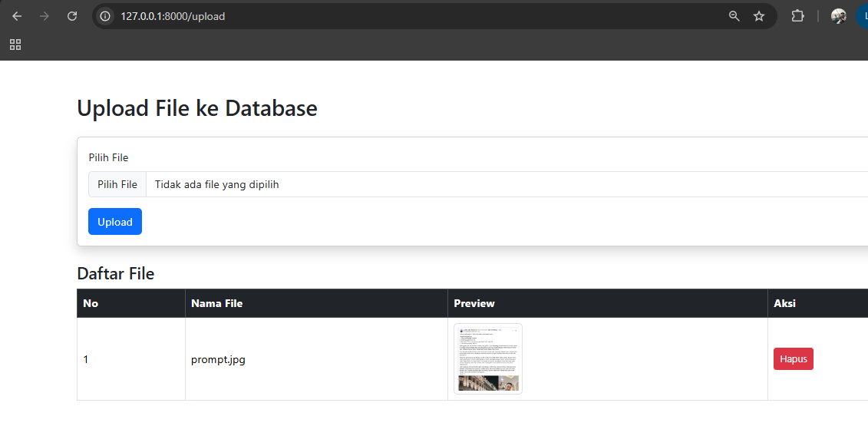Click the blue Upload button
Viewport: 868px width, 426px height.
[115, 222]
